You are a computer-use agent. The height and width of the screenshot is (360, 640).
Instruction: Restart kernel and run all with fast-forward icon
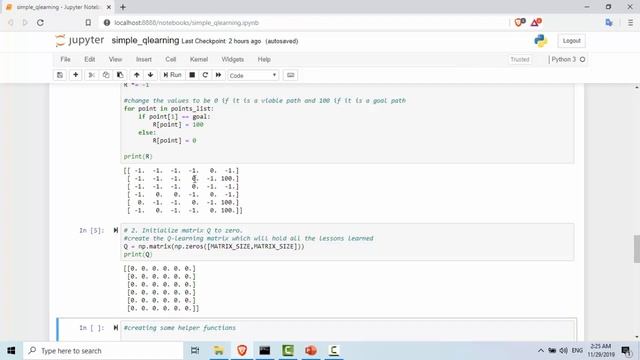218,75
